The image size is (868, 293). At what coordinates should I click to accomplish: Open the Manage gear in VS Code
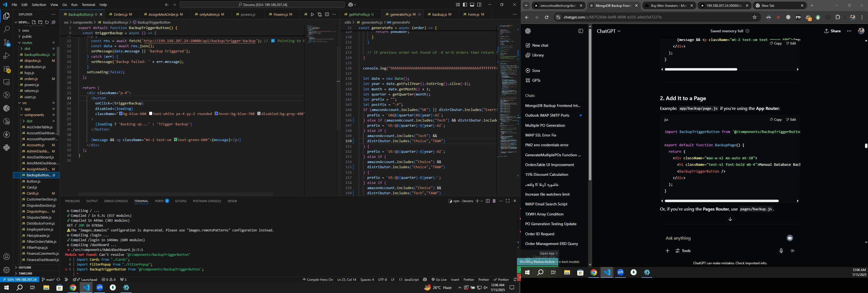[x=7, y=270]
